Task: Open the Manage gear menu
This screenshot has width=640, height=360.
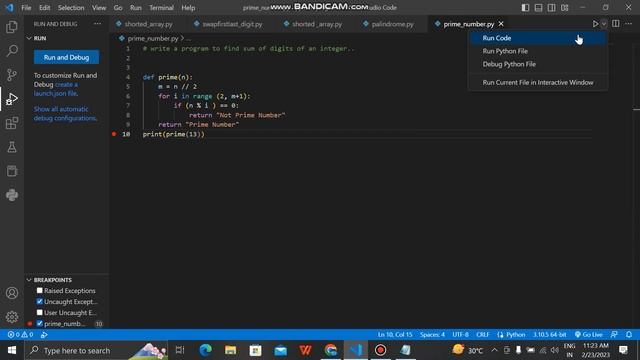Action: tap(12, 317)
